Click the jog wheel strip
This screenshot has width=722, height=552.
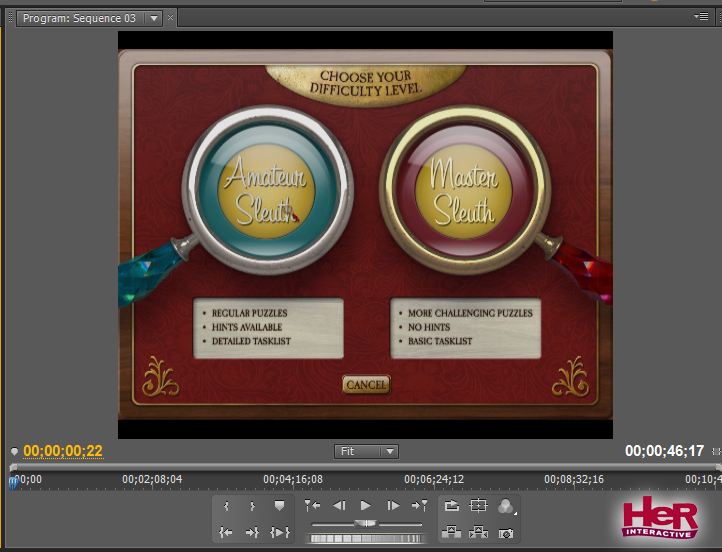tap(366, 538)
